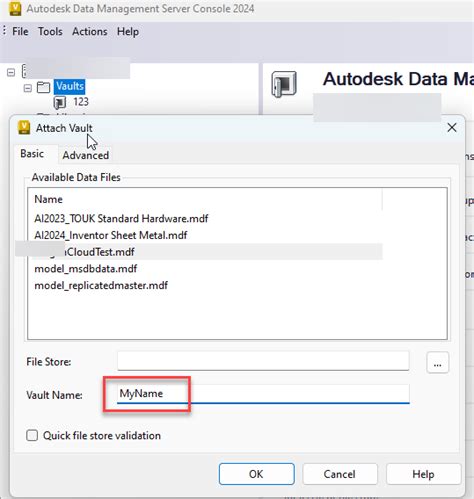
Task: Open the Actions menu
Action: 90,31
